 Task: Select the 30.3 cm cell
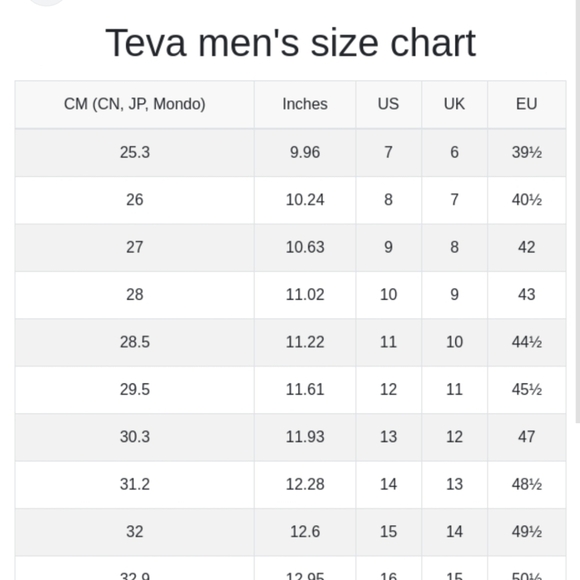tap(135, 437)
